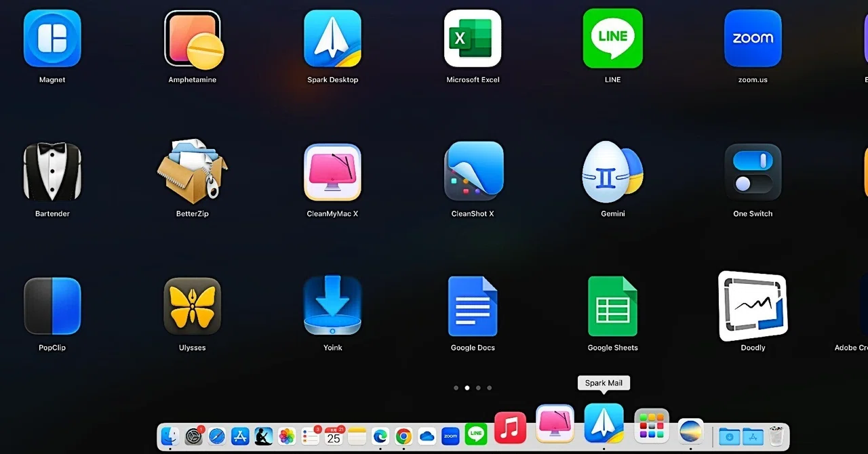The height and width of the screenshot is (454, 868).
Task: Go to fourth Launchpad page dot
Action: tap(490, 388)
